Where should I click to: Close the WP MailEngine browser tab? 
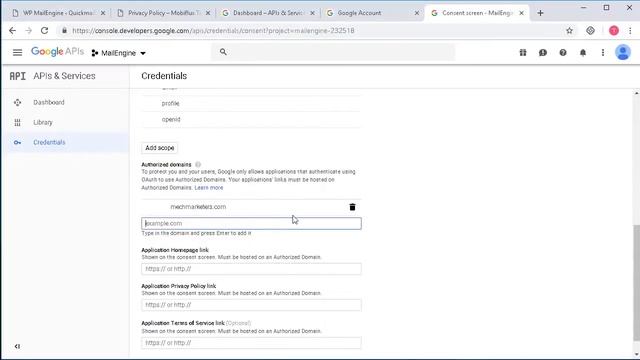point(103,13)
